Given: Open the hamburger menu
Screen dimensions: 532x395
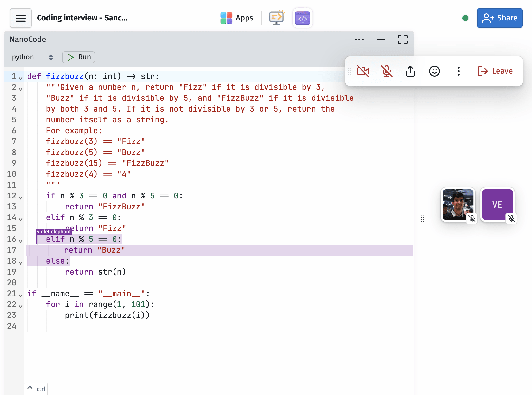Looking at the screenshot, I should (20, 18).
